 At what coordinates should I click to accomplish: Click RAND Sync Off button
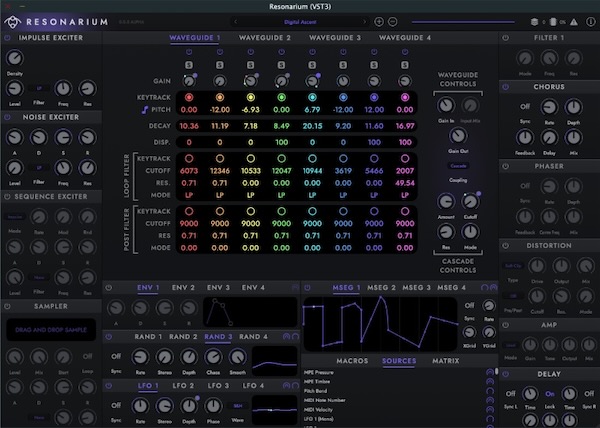click(x=116, y=356)
